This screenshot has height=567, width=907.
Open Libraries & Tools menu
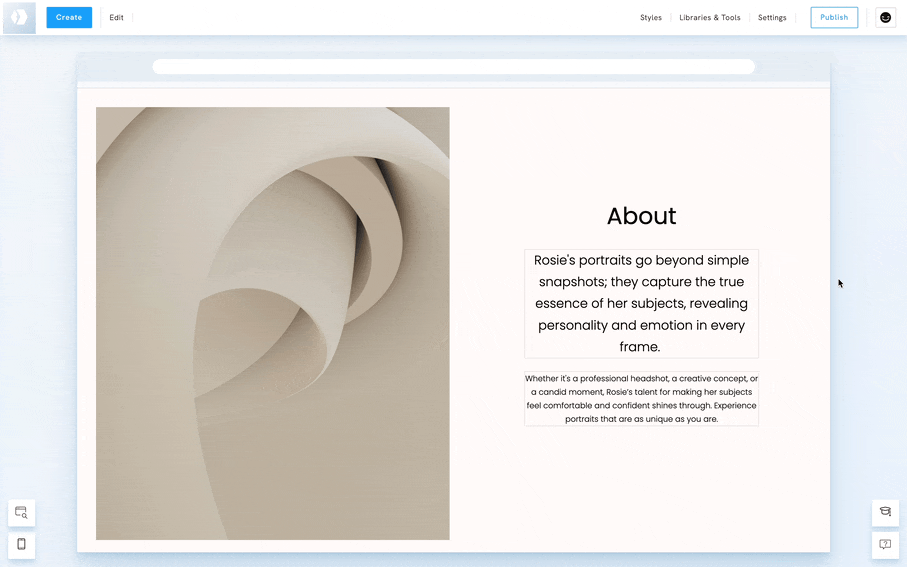pyautogui.click(x=710, y=17)
